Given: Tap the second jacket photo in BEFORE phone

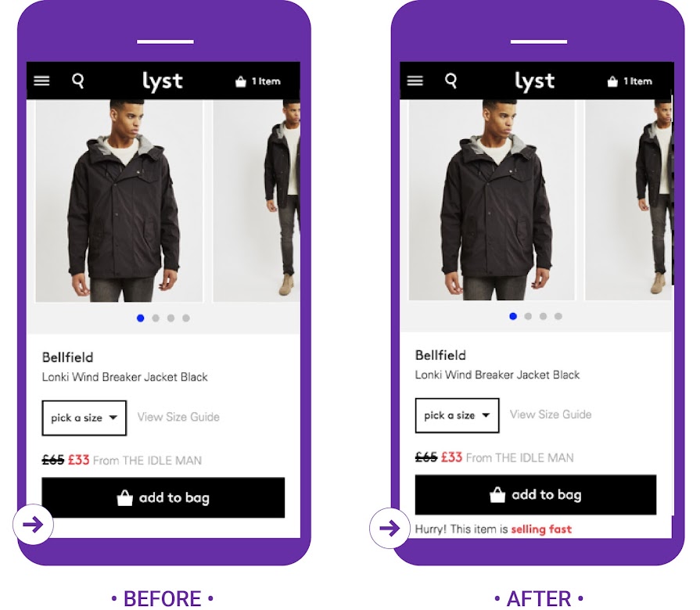Looking at the screenshot, I should pyautogui.click(x=257, y=201).
